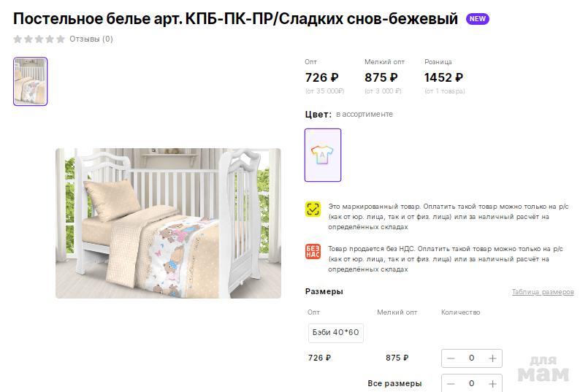The image size is (580, 392).
Task: Open the small product thumbnail image
Action: tap(30, 81)
